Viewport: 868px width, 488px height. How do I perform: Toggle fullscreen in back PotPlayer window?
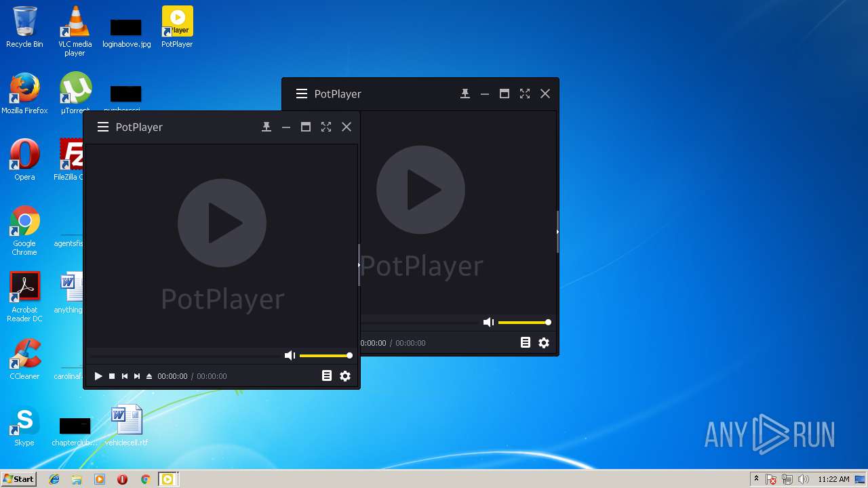pos(525,94)
